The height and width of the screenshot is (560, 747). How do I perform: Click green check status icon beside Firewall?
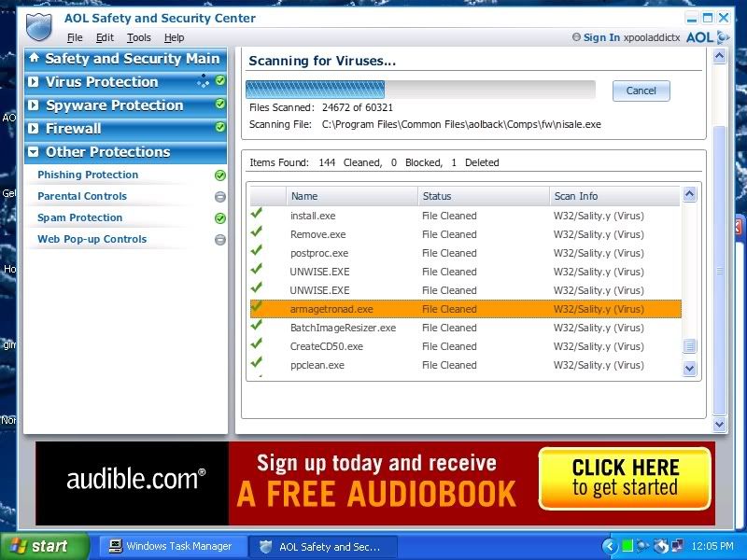tap(220, 128)
